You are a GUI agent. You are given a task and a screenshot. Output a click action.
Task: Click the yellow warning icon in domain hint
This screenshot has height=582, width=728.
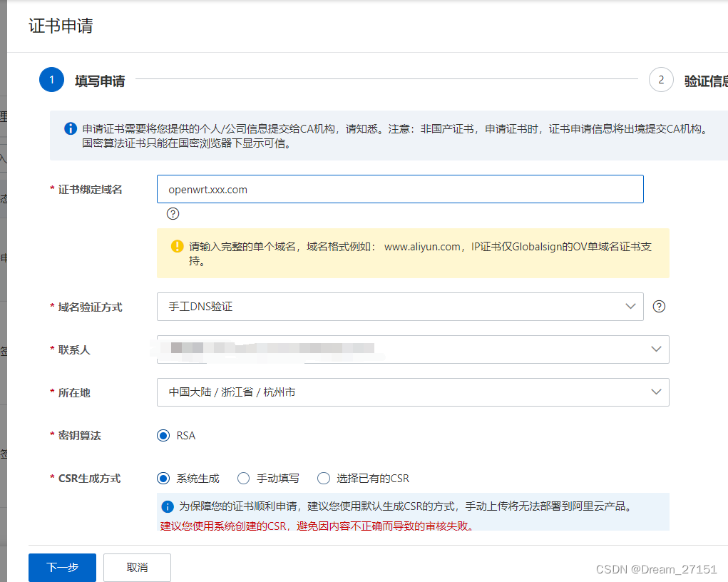click(x=178, y=246)
